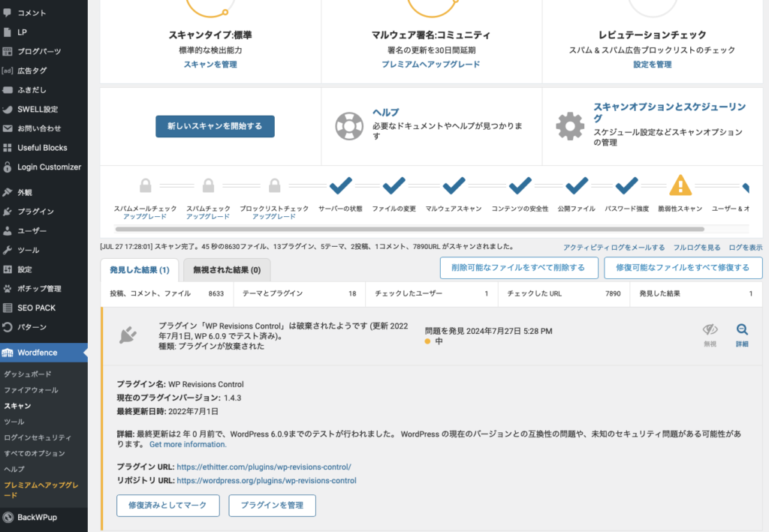Switch to 無視された結果 (0) tab
Screen dimensions: 769x532
pos(227,270)
